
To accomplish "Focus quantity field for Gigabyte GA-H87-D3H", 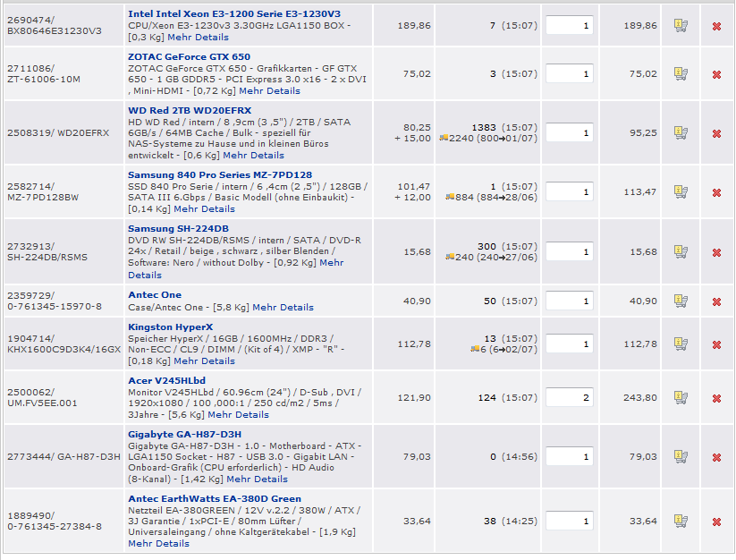I will [x=570, y=456].
